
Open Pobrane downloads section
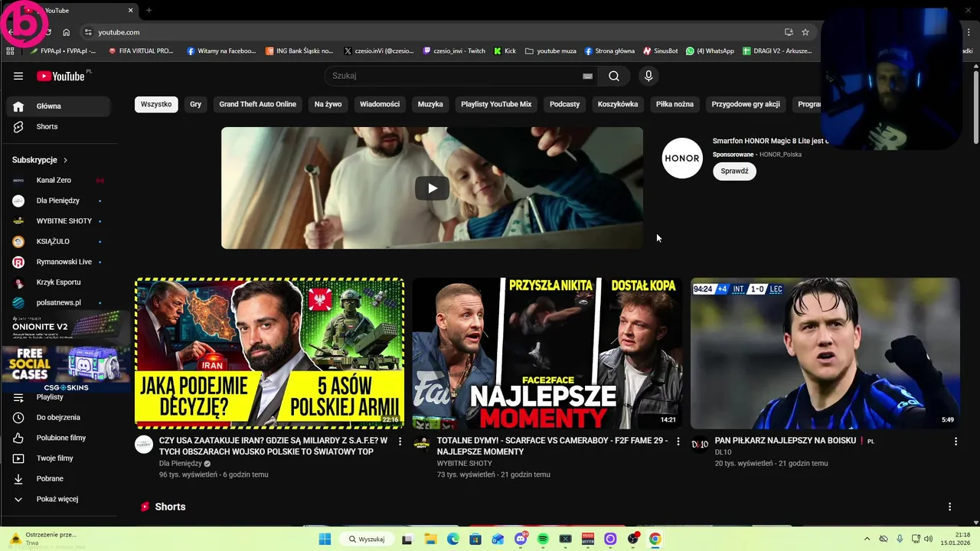(x=59, y=478)
